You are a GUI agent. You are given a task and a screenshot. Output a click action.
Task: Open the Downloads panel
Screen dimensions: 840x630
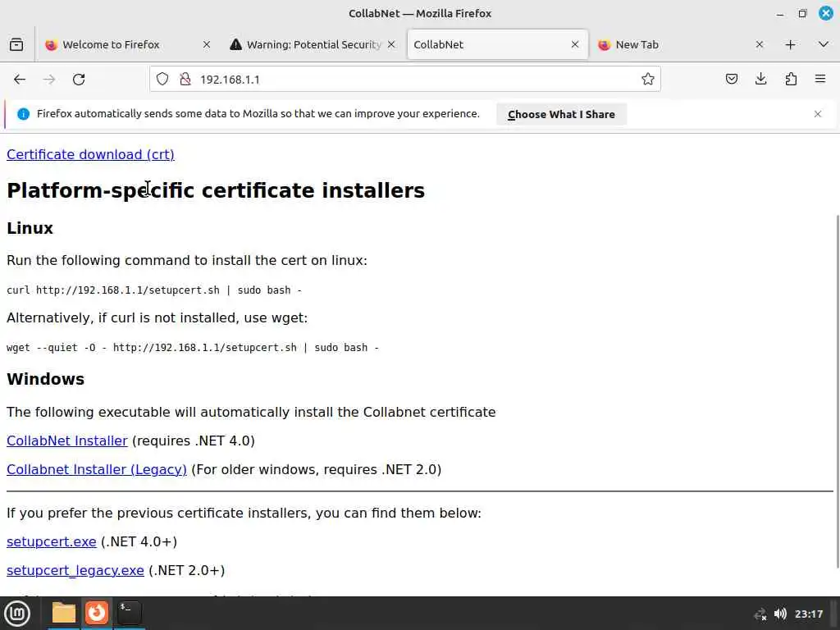pyautogui.click(x=760, y=80)
